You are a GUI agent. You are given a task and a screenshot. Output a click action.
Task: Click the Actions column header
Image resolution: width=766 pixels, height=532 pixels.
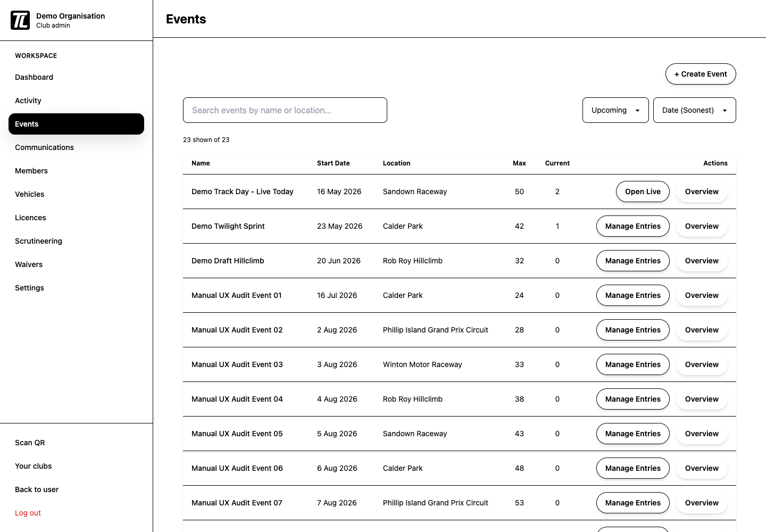coord(715,163)
